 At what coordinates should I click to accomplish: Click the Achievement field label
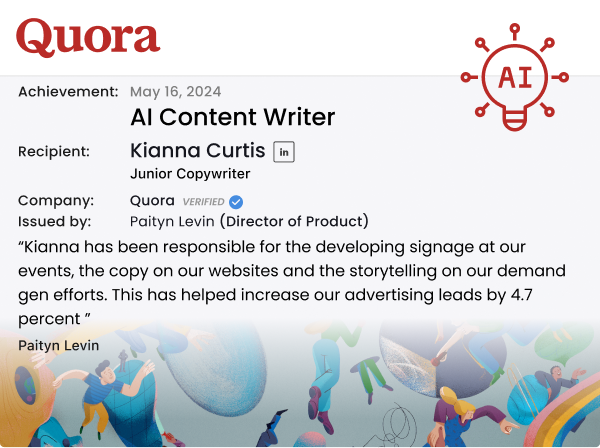click(68, 92)
